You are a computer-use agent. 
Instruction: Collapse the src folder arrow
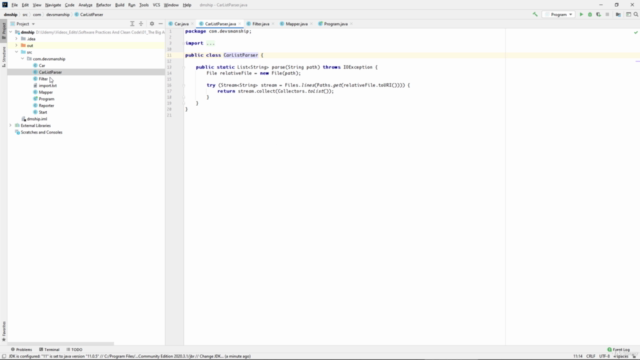coord(17,52)
